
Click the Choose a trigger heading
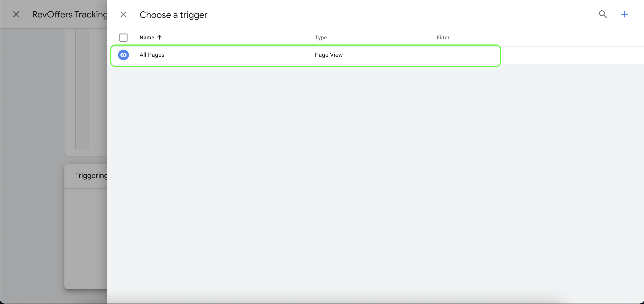coord(173,15)
